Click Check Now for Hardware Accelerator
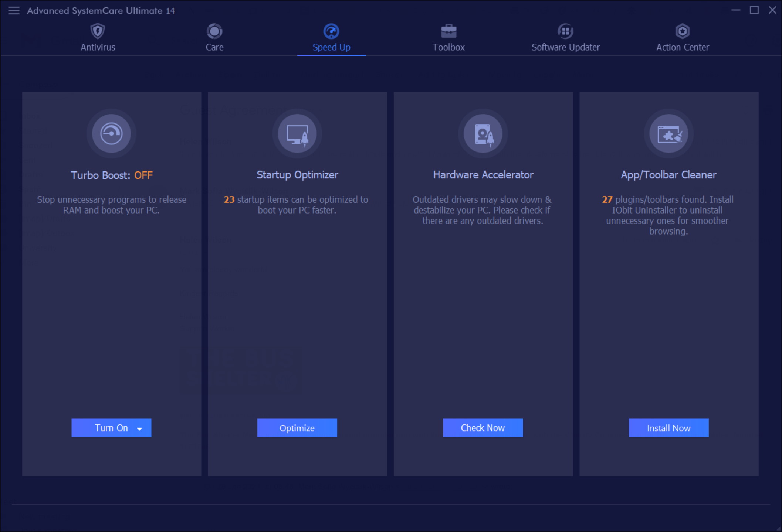This screenshot has height=532, width=782. [x=483, y=427]
